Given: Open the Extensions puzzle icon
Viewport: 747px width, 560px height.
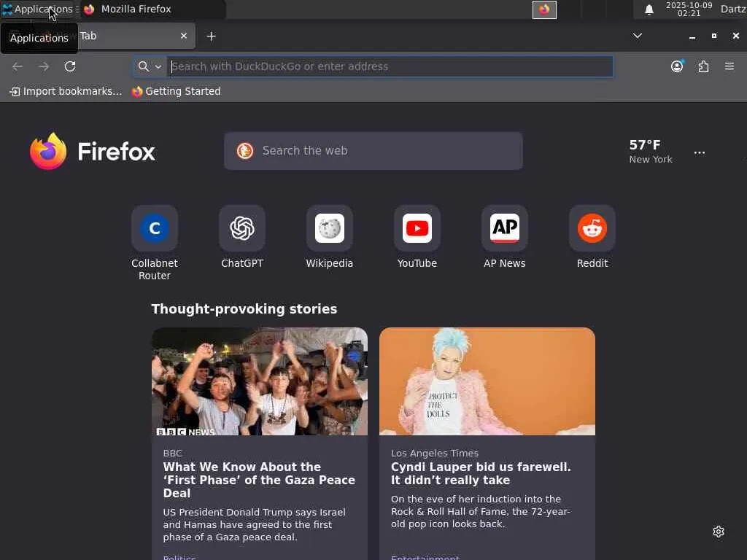Looking at the screenshot, I should coord(704,66).
